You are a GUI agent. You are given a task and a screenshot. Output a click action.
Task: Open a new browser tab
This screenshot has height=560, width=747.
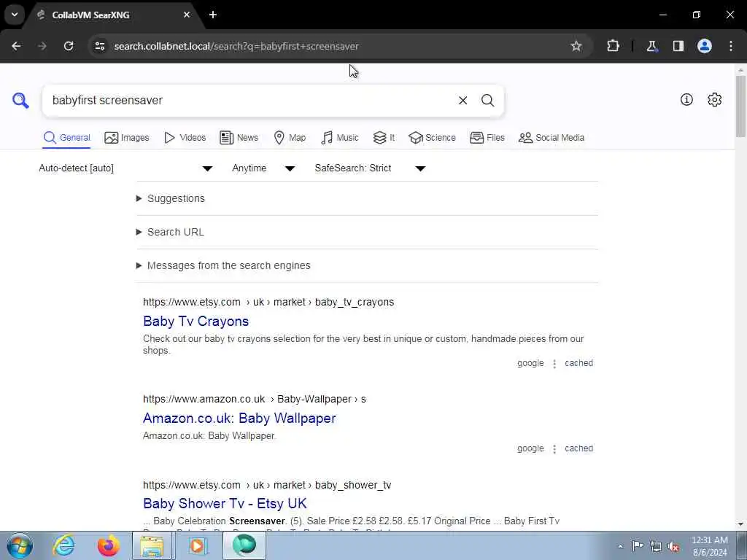[x=213, y=15]
